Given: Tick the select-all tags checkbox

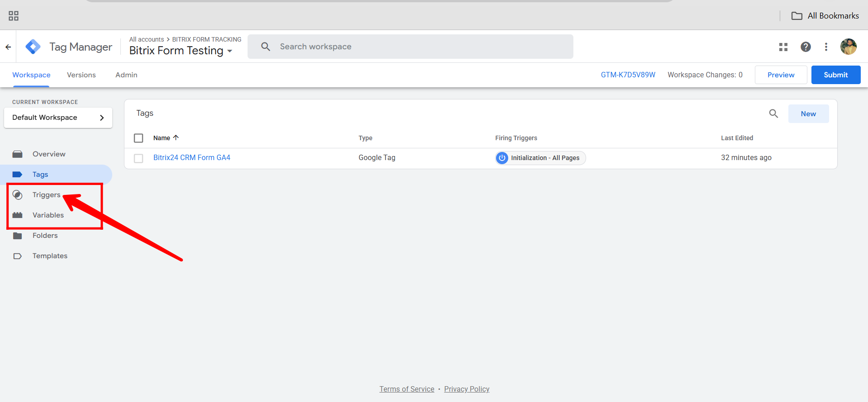Looking at the screenshot, I should click(138, 138).
